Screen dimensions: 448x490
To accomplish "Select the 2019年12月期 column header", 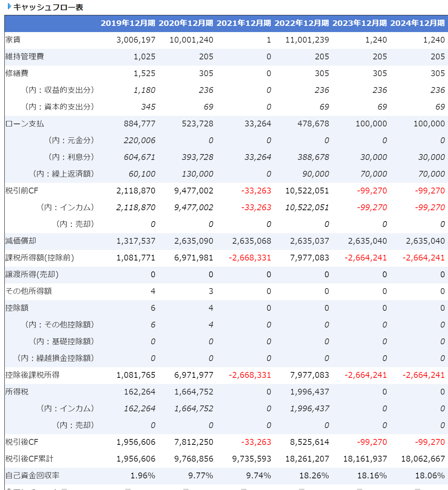I will click(128, 23).
